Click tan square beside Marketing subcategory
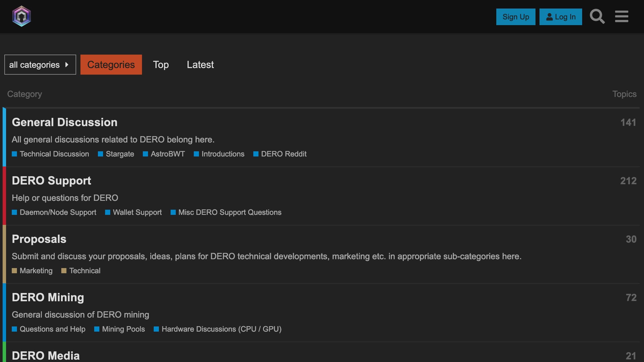The height and width of the screenshot is (362, 644). [14, 271]
